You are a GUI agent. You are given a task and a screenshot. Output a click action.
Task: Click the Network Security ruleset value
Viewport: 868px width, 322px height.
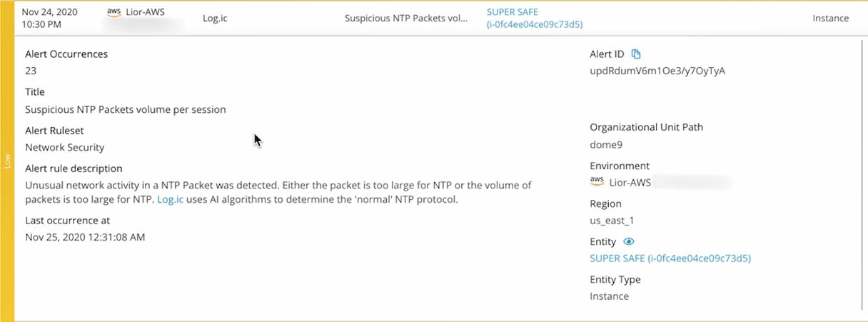[x=65, y=147]
